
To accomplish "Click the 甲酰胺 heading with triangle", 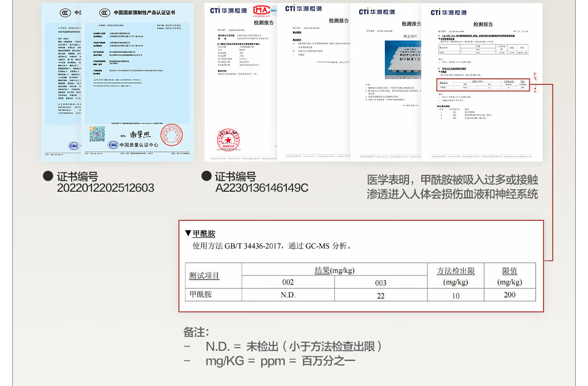I will (200, 234).
